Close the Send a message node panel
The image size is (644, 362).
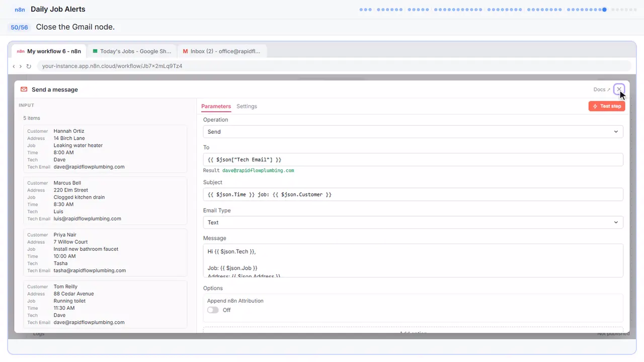pos(619,89)
